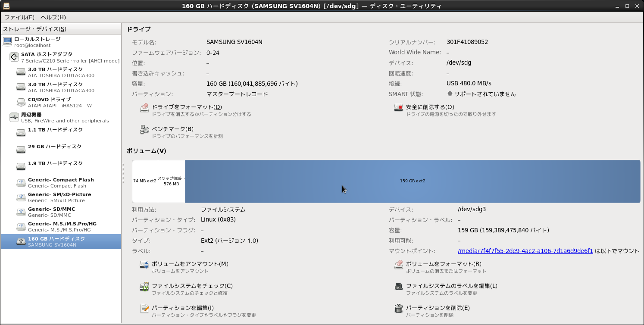Viewport: 644px width, 325px height.
Task: Click ボリュームをフォーマット(R) button label
Action: click(444, 264)
